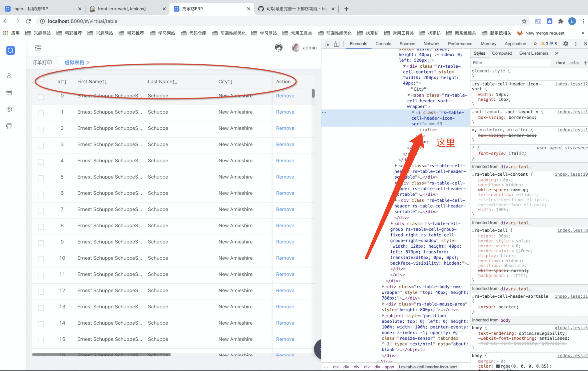Switch to the Console tab
The height and width of the screenshot is (371, 588).
tap(383, 44)
